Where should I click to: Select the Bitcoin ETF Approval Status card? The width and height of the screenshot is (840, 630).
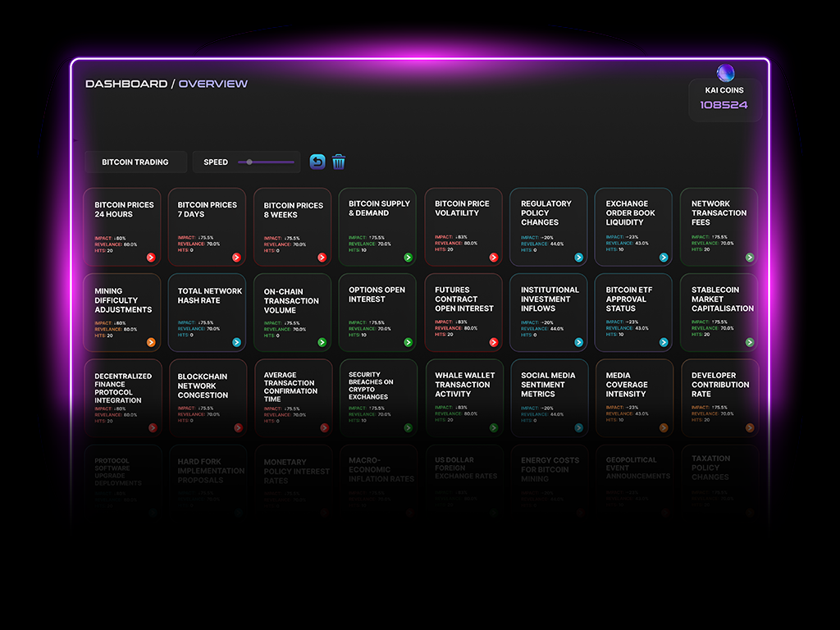pos(633,312)
